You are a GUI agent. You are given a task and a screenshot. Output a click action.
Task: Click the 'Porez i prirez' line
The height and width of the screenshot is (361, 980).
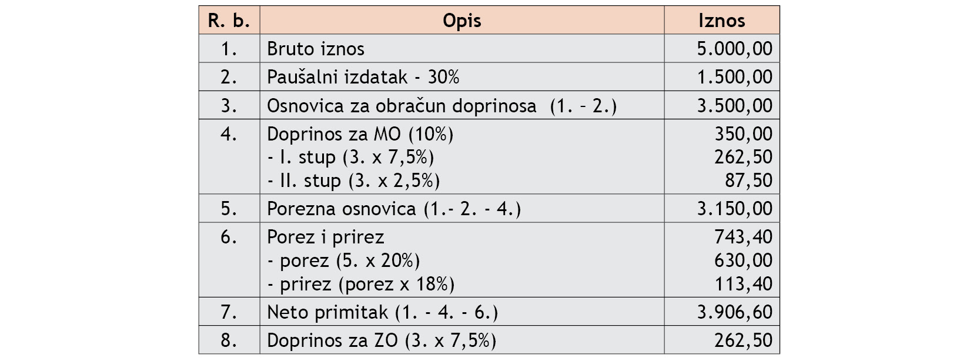point(325,237)
